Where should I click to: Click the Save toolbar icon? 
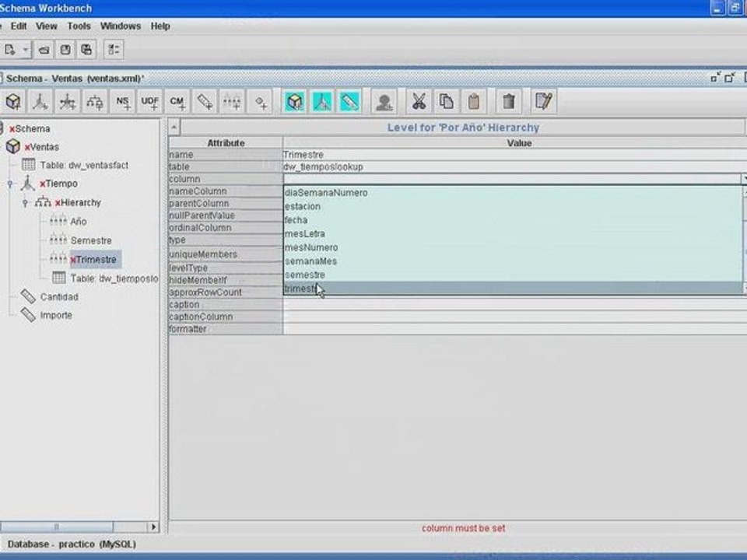(x=65, y=50)
